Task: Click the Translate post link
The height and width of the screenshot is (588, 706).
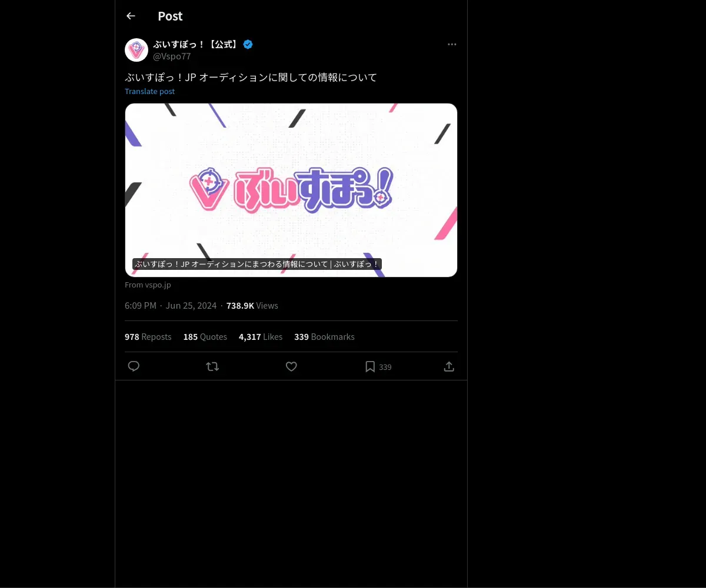Action: [149, 91]
